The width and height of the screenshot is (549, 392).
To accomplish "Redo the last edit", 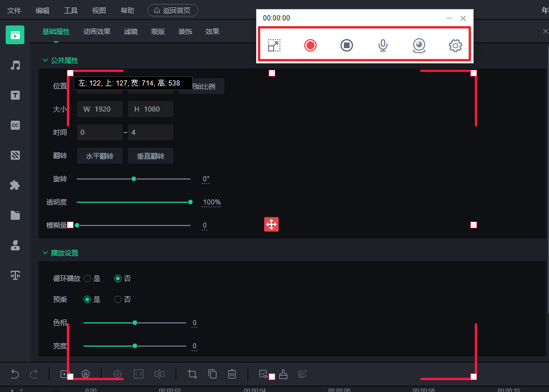I will click(x=34, y=374).
